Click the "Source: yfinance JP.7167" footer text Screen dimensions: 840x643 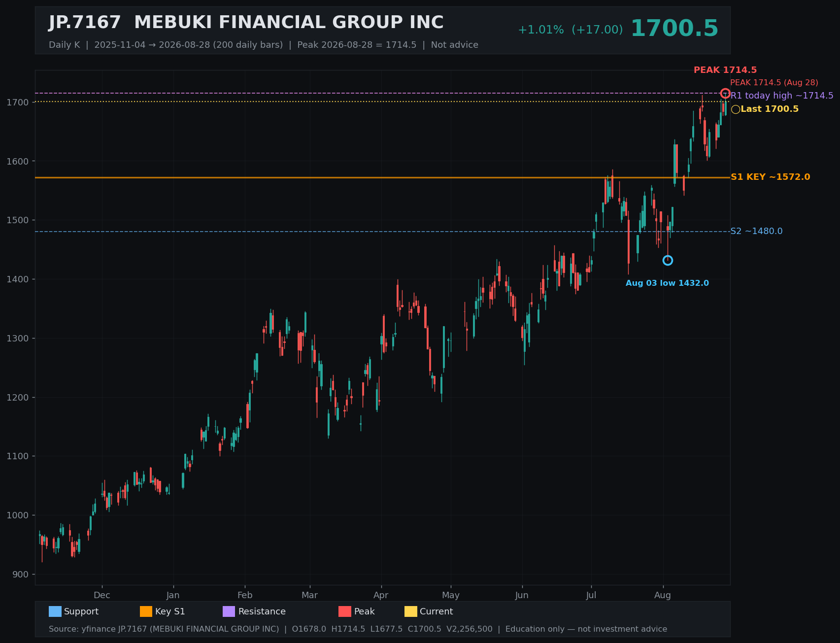pyautogui.click(x=358, y=629)
